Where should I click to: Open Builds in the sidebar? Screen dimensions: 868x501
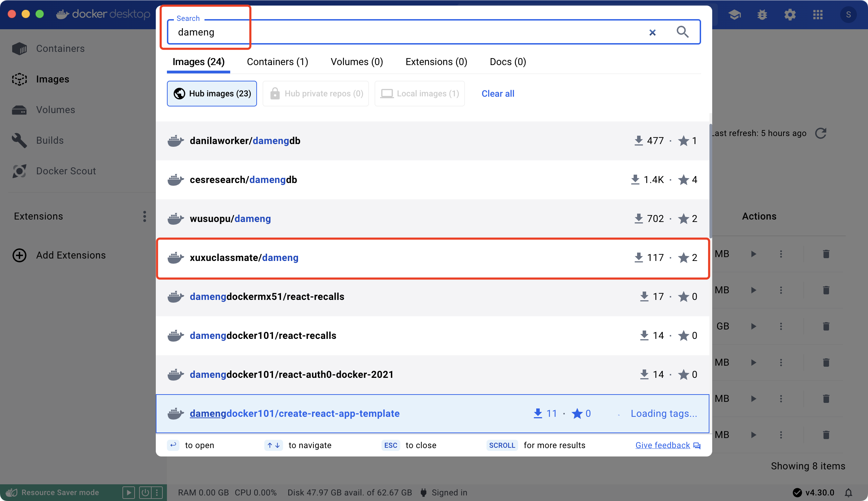(78, 141)
